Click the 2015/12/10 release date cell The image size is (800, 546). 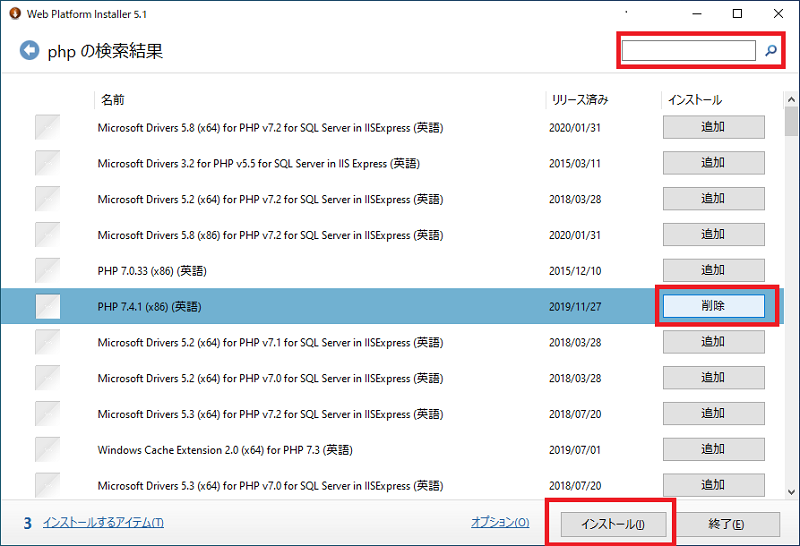[575, 271]
